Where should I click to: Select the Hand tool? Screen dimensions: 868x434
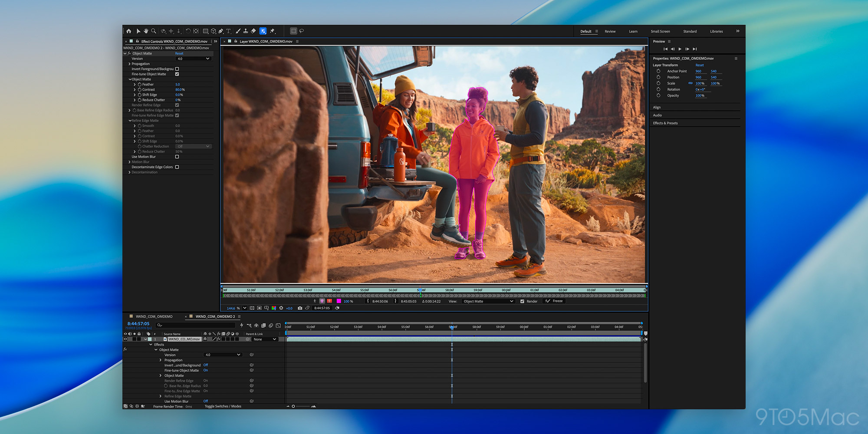pyautogui.click(x=146, y=31)
